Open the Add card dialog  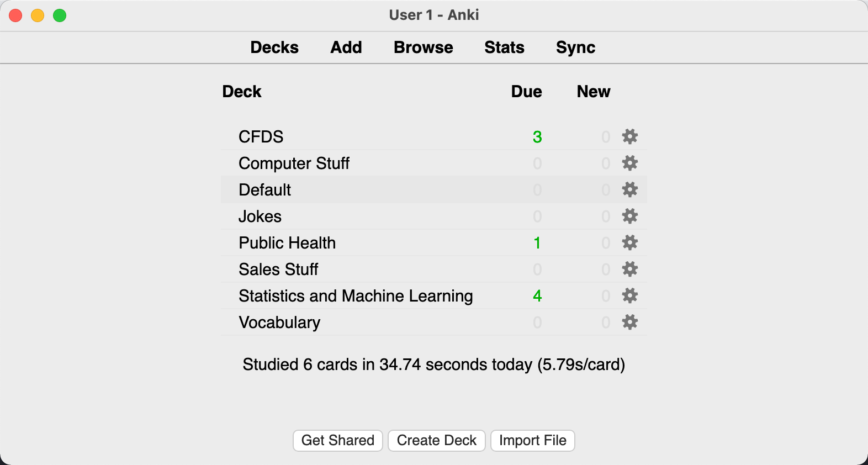pos(346,47)
